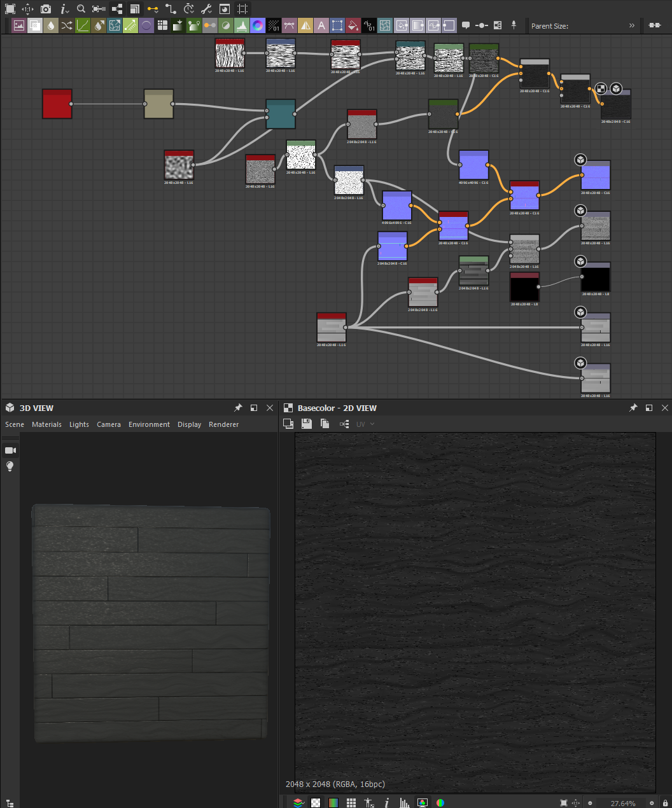This screenshot has height=808, width=672.
Task: Open the 2D view color space selector
Action: [x=423, y=803]
